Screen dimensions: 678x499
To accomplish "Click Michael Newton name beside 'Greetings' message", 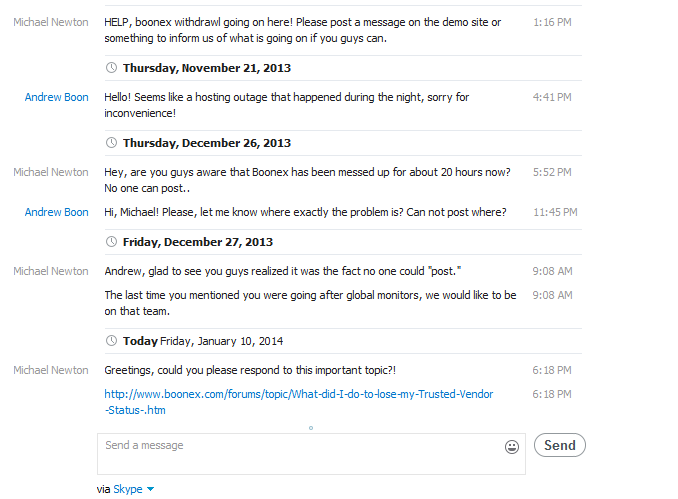I will pos(51,370).
